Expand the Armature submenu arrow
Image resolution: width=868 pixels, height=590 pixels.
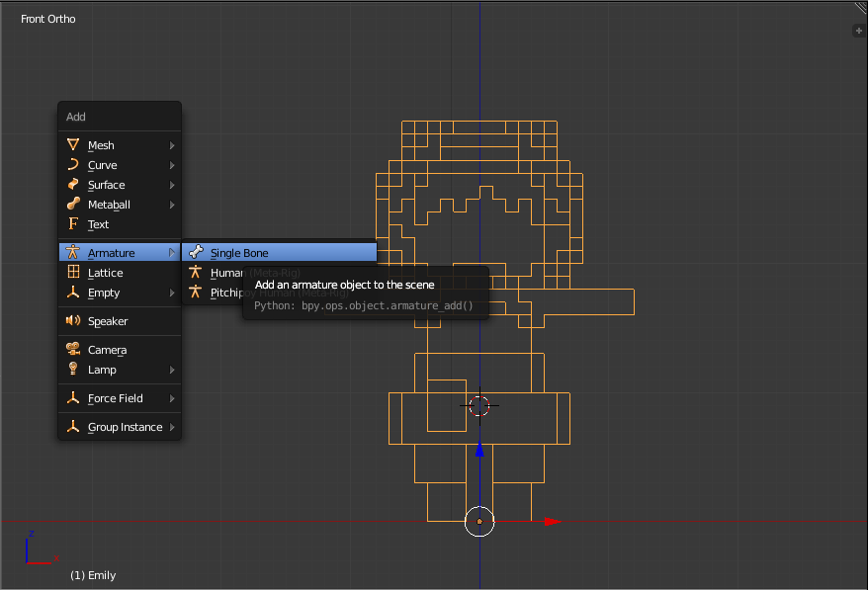click(172, 253)
